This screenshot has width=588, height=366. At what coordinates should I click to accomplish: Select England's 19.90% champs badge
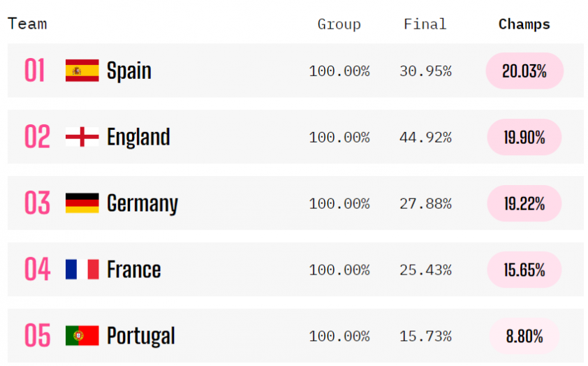click(524, 137)
